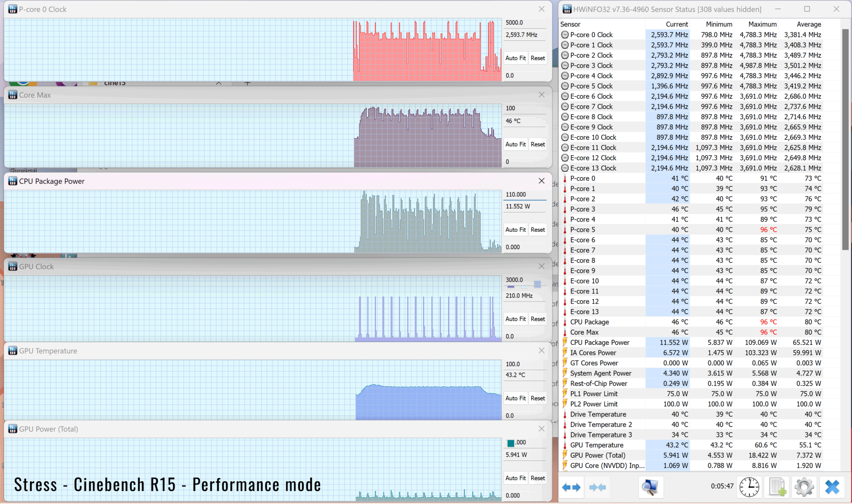Screen dimensions: 852x504
Task: Click the P-core 0 Clock graph window icon
Action: coord(12,9)
